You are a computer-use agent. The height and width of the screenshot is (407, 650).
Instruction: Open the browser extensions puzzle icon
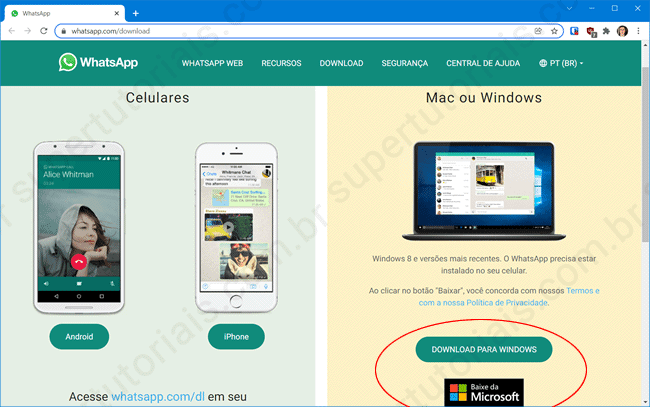(606, 31)
